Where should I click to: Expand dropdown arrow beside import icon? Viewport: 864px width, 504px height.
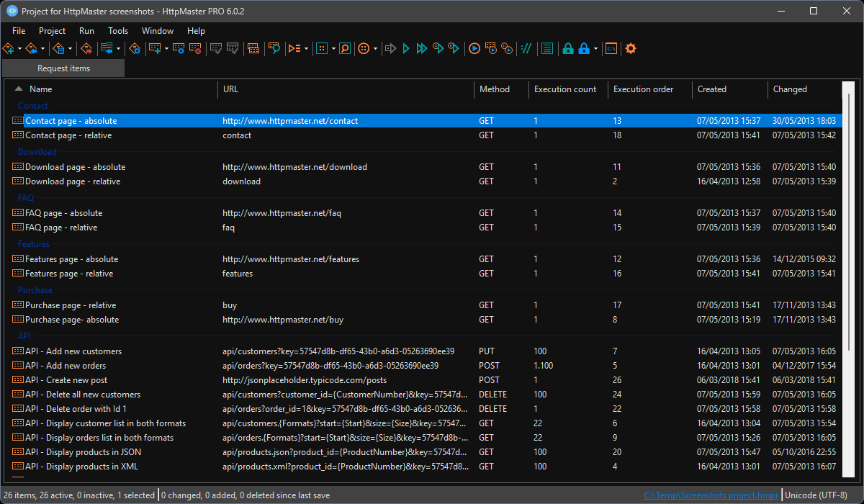coord(117,49)
